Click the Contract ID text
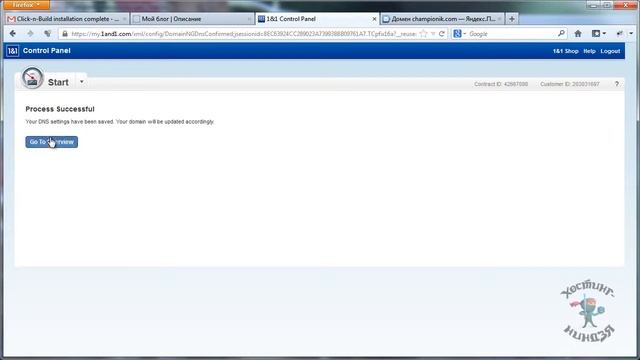This screenshot has height=360, width=640. [501, 84]
